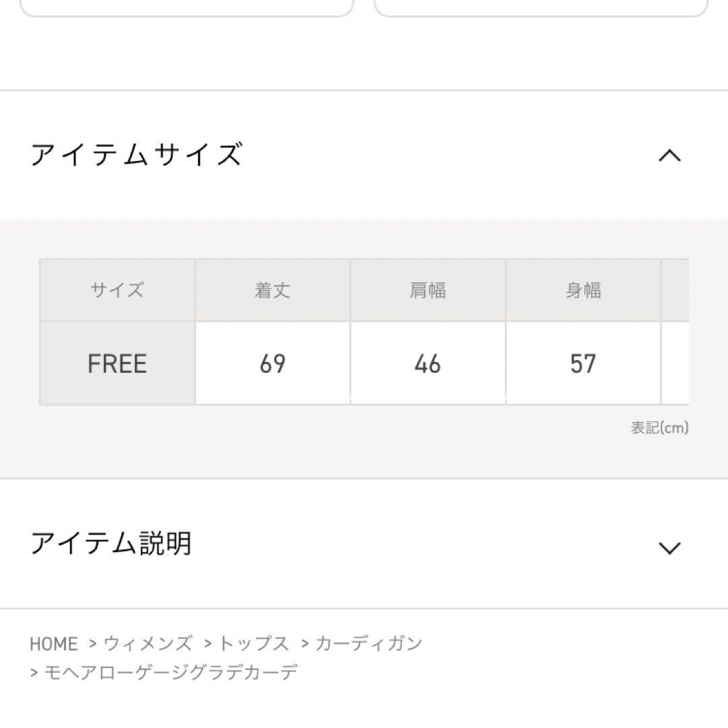This screenshot has height=728, width=728.
Task: Click the HOME breadcrumb link
Action: pos(54,644)
